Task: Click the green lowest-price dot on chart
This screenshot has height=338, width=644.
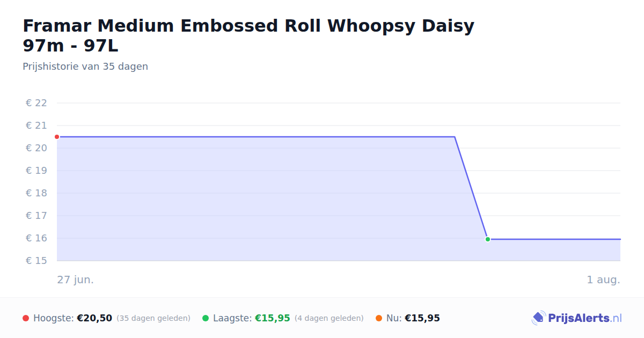Action: pyautogui.click(x=488, y=239)
